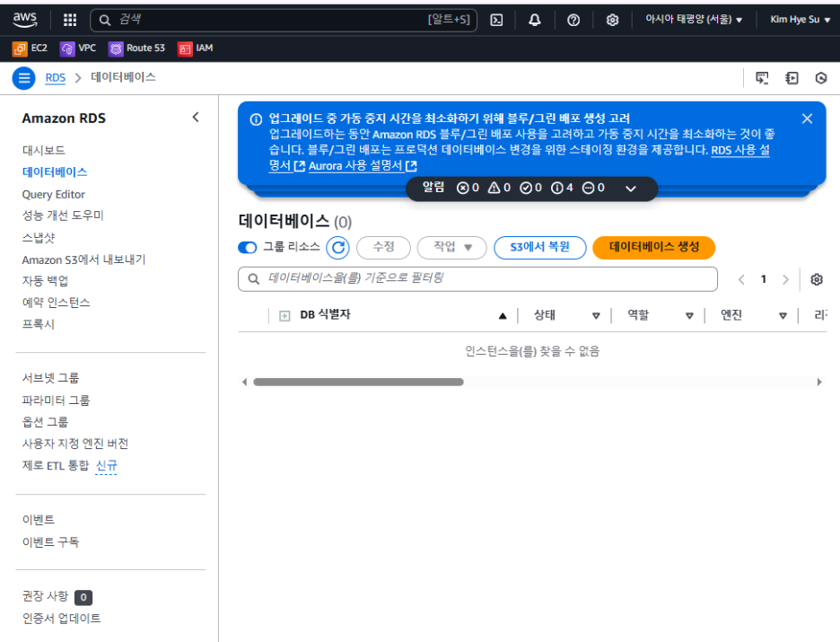The height and width of the screenshot is (642, 840).
Task: Sort by 엔진 column
Action: point(783,316)
